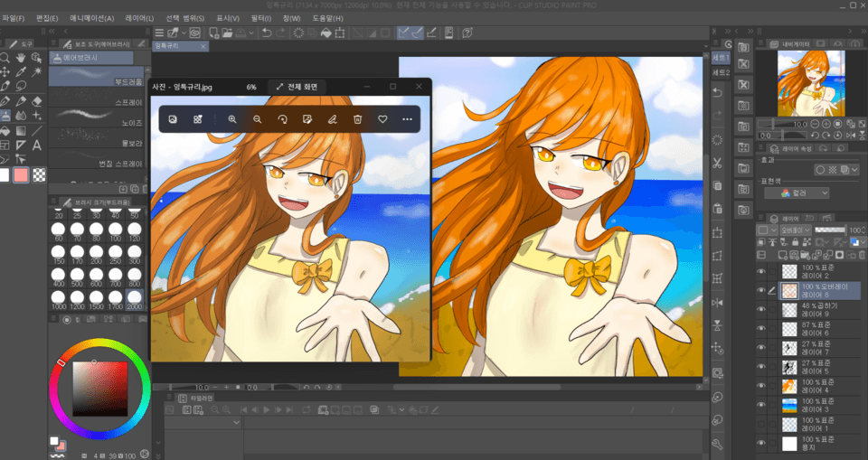Click Undo in the command bar

[267, 33]
